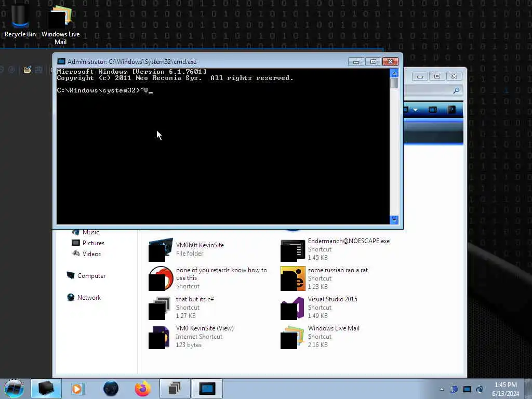
Task: Launch Firefox from the taskbar
Action: (x=143, y=389)
